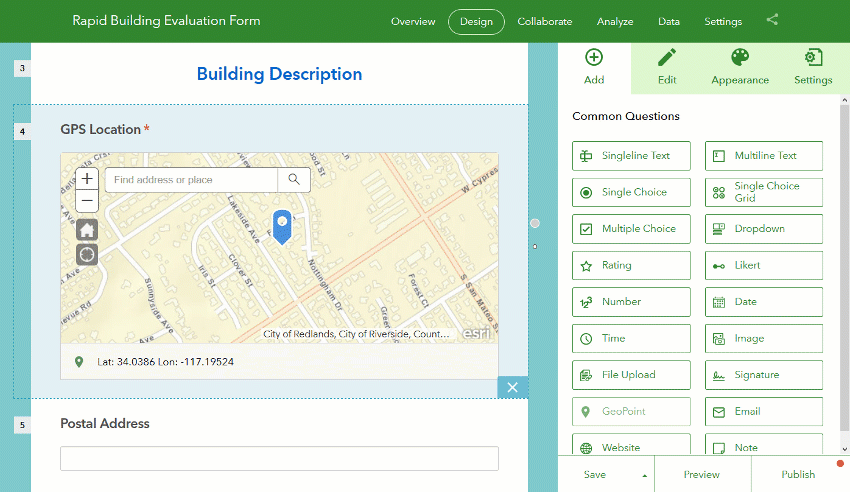Add a Single Choice Grid question

[764, 192]
